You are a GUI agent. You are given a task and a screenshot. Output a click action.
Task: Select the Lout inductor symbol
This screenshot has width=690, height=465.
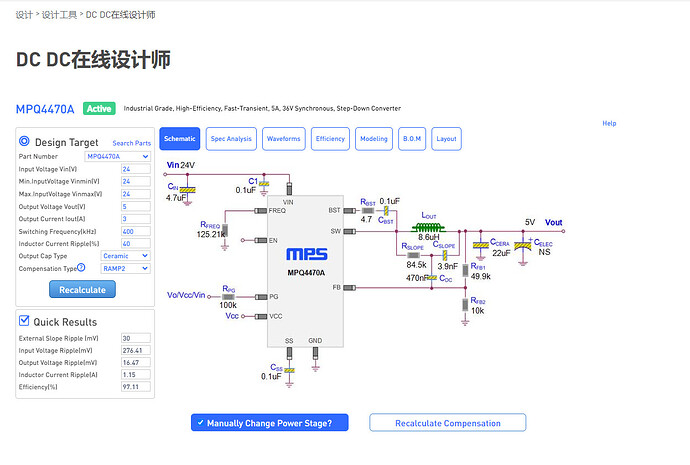click(428, 227)
